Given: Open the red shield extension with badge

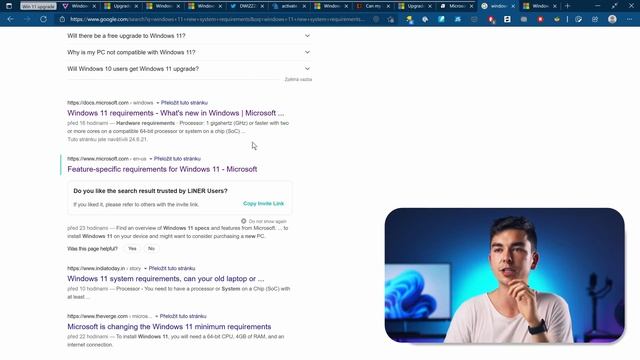Looking at the screenshot, I should [491, 19].
